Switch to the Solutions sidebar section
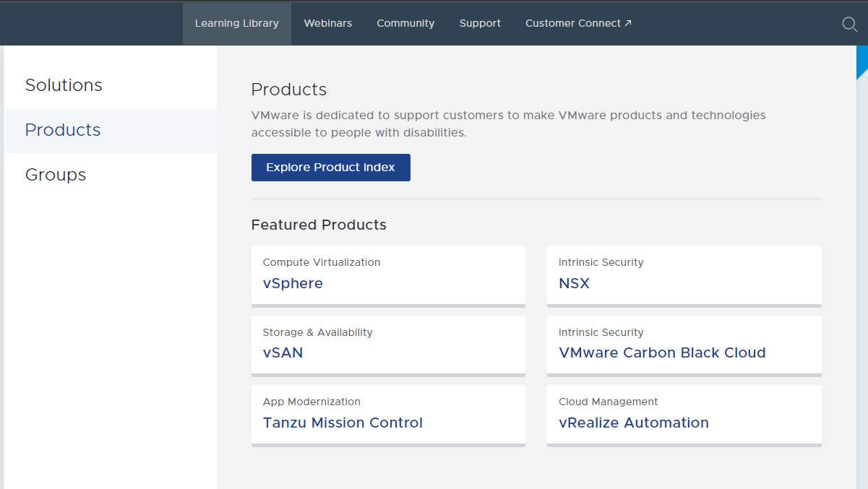 [x=110, y=85]
